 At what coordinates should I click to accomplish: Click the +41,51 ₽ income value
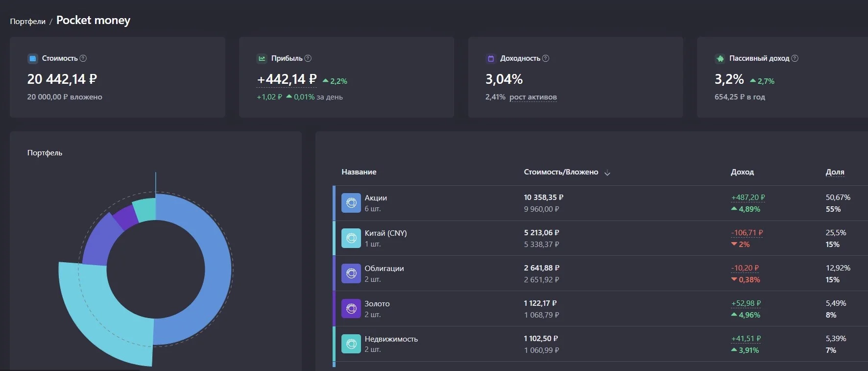[746, 339]
